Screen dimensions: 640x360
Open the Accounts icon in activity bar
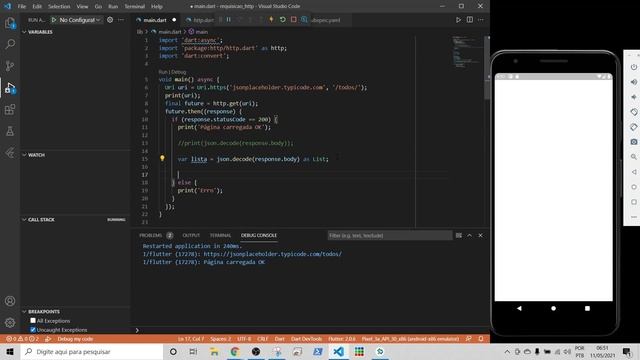[10, 301]
